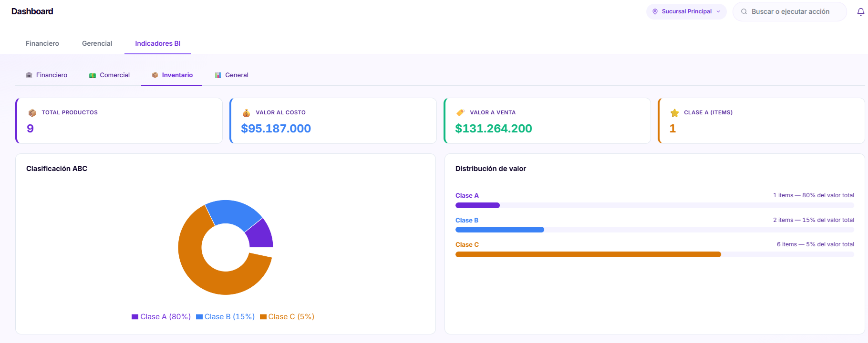The image size is (868, 343).
Task: Switch to the Comercial sub-tab
Action: [109, 75]
